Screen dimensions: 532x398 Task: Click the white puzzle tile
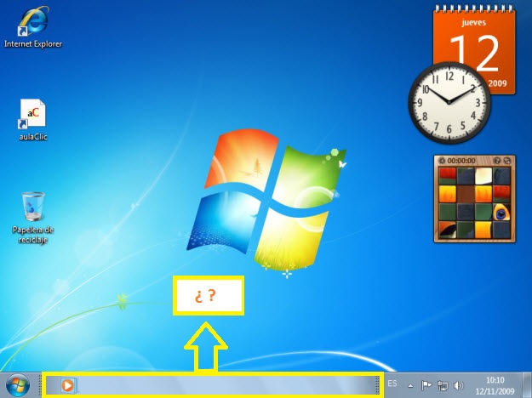(483, 176)
